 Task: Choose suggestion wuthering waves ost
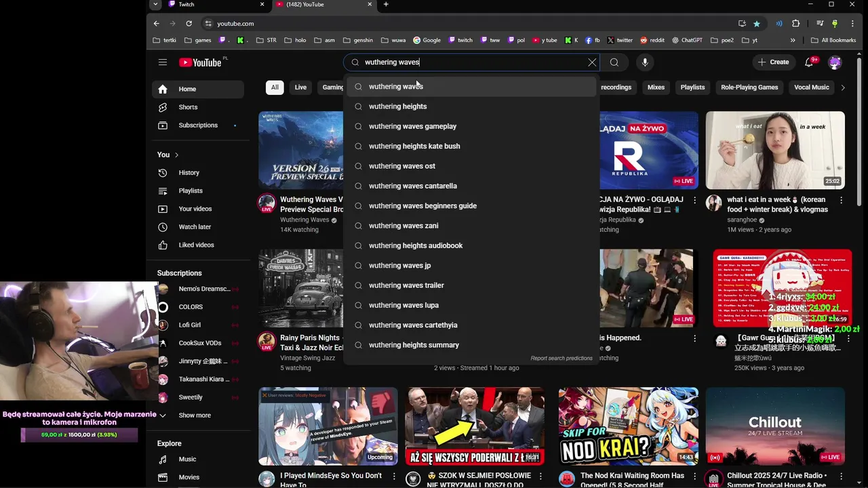click(471, 166)
